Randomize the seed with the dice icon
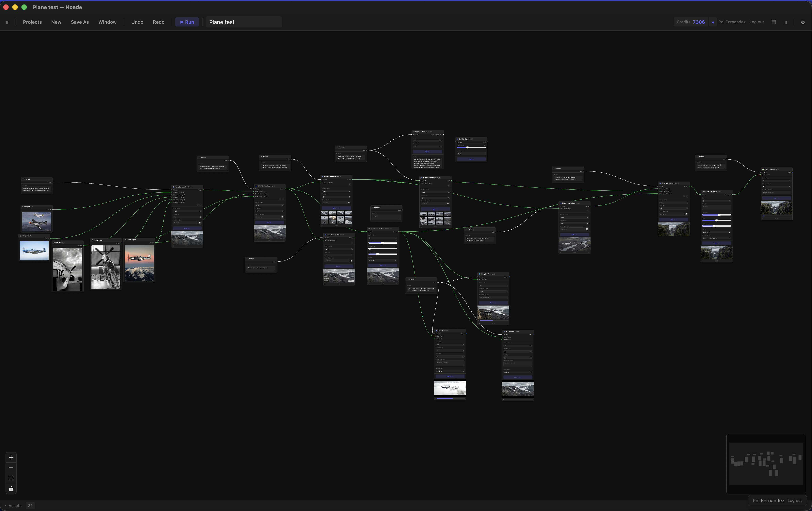This screenshot has height=511, width=812. 200,223
